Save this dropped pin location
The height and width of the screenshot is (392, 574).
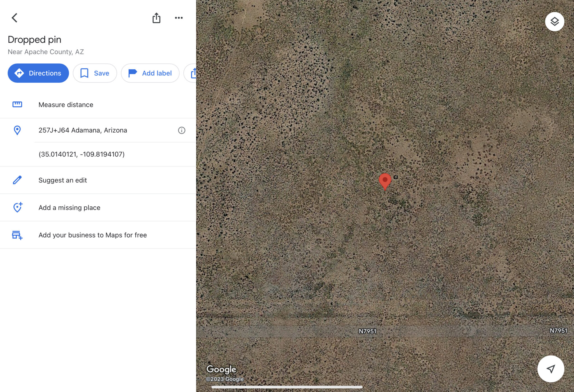click(x=95, y=73)
